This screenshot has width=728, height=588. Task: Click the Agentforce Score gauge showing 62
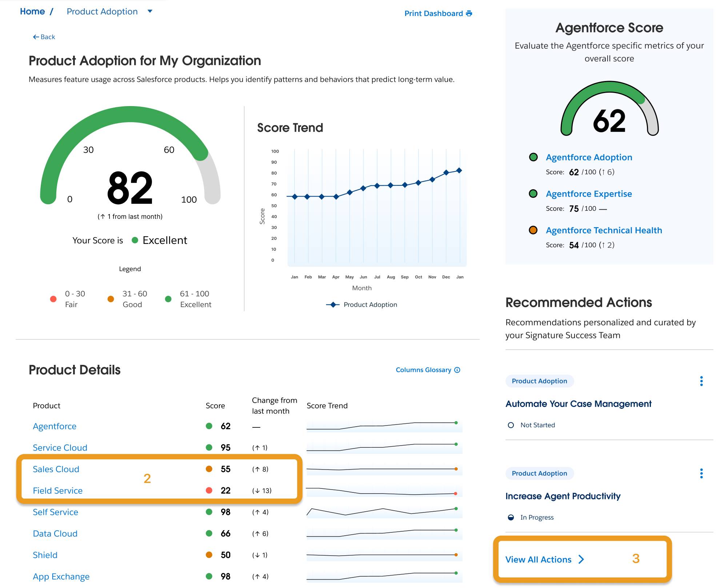tap(609, 109)
